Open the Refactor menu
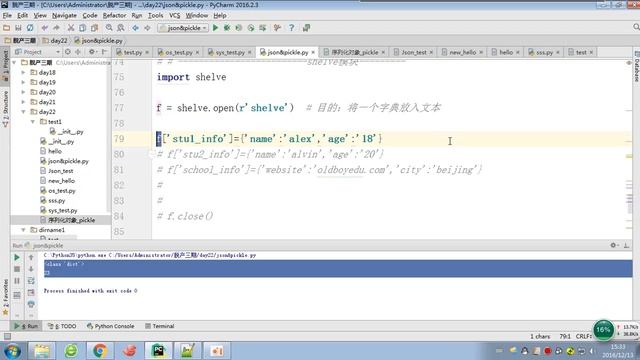The image size is (640, 360). pyautogui.click(x=114, y=16)
